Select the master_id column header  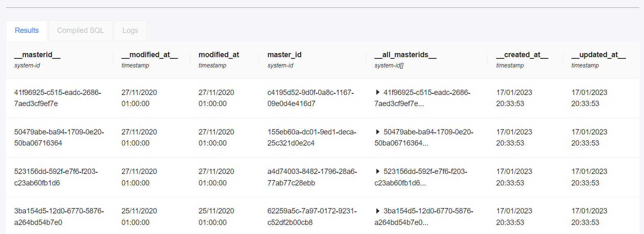pyautogui.click(x=285, y=55)
